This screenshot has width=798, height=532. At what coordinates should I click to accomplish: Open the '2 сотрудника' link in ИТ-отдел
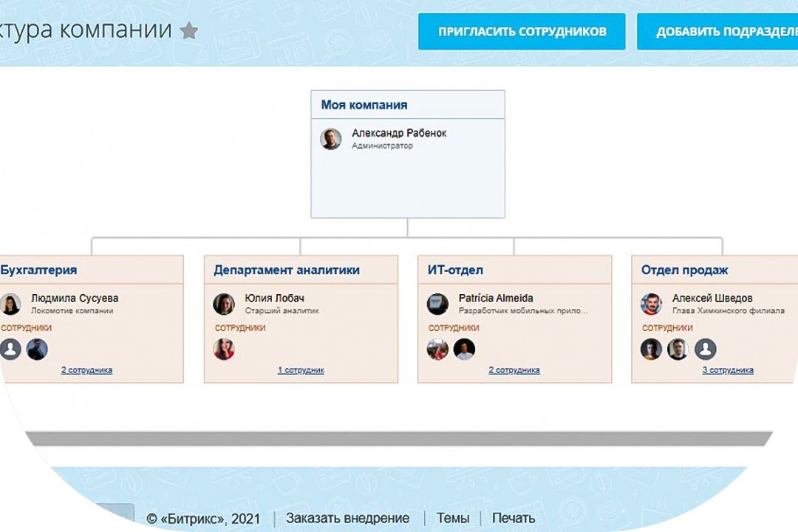click(514, 370)
